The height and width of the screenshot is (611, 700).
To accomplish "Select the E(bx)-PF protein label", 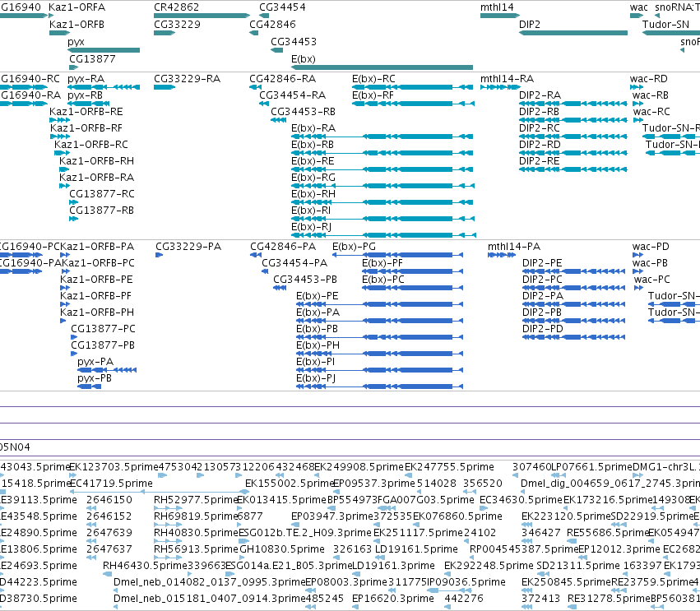I will coord(382,263).
